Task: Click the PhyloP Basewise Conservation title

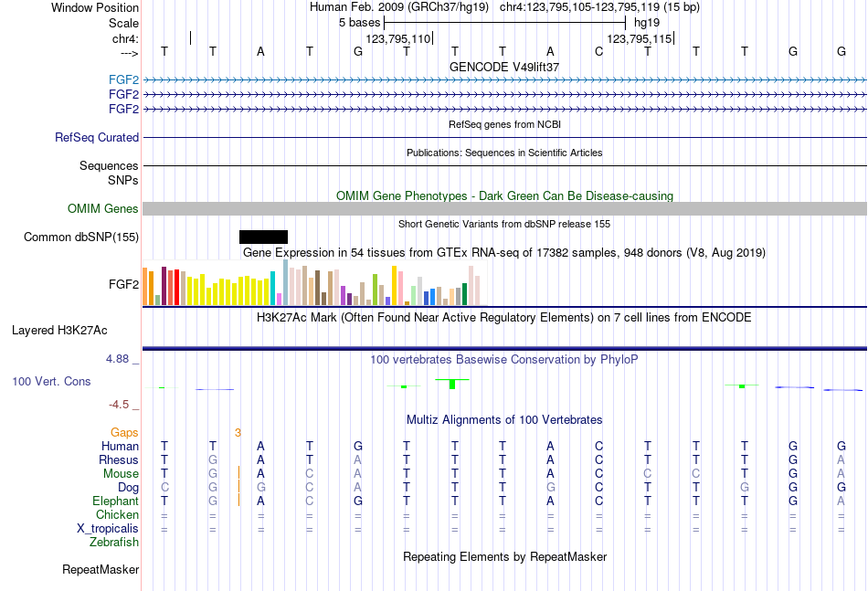Action: [x=504, y=360]
